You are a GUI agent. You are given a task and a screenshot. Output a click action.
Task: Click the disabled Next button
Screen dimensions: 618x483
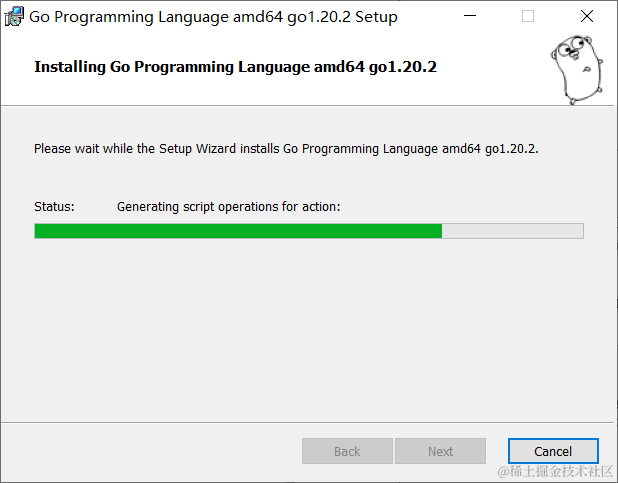pyautogui.click(x=440, y=451)
